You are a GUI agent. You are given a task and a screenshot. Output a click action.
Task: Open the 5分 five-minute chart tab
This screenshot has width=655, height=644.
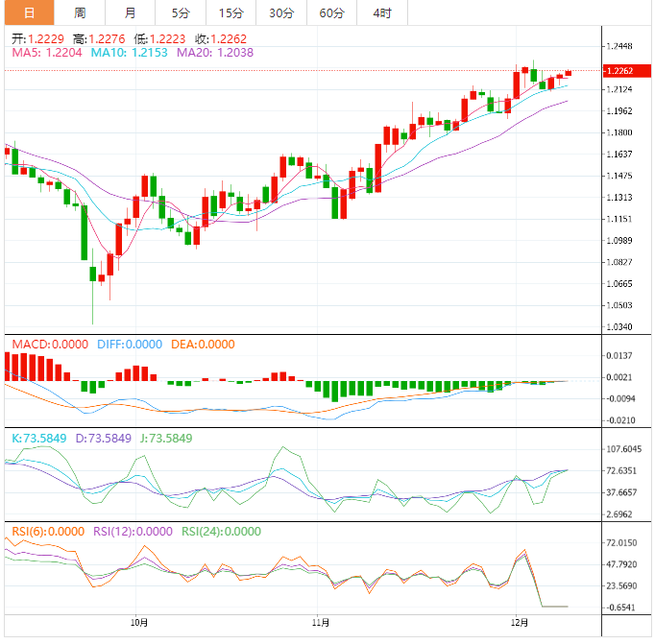coord(181,12)
